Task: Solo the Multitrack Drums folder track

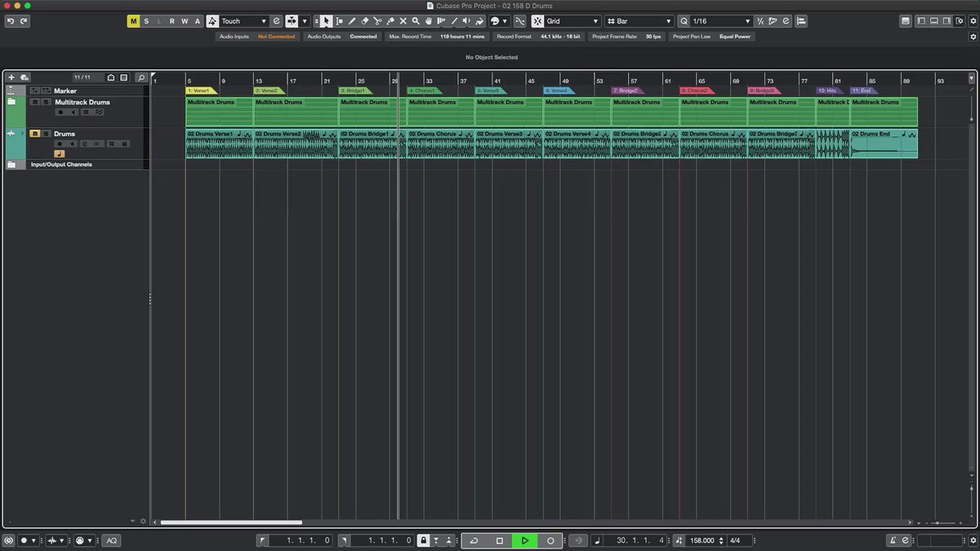Action: 46,102
